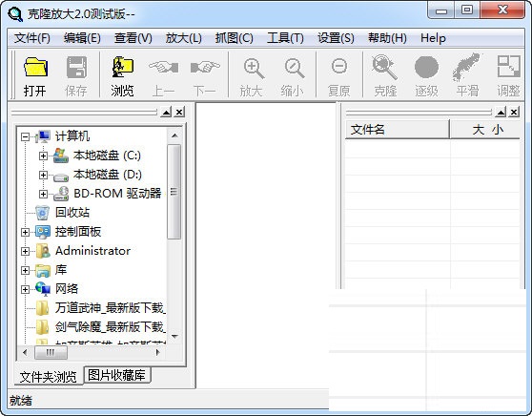Click the folder tree's scroll right arrow
Viewport: 532px width, 416px height.
(157, 352)
